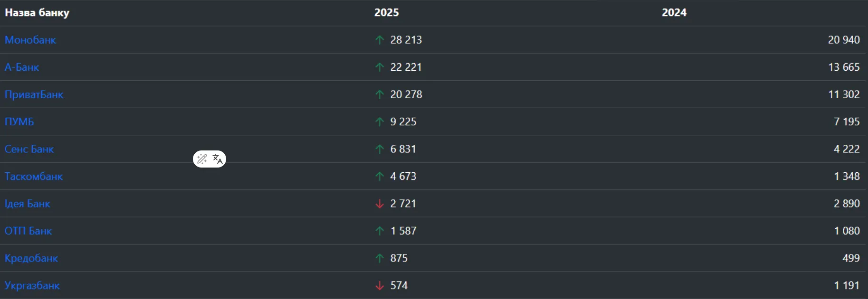Go to ОТП Банк page

coord(29,231)
